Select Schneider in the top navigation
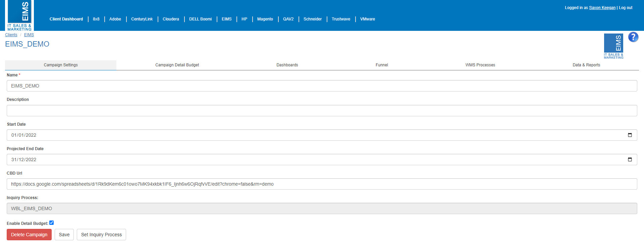 click(313, 19)
